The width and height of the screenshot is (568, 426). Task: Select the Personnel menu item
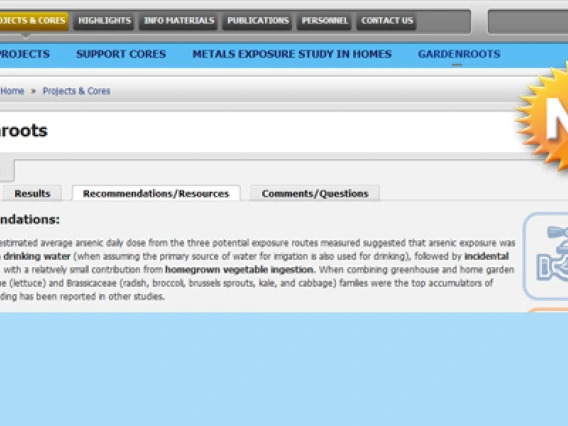[x=325, y=21]
